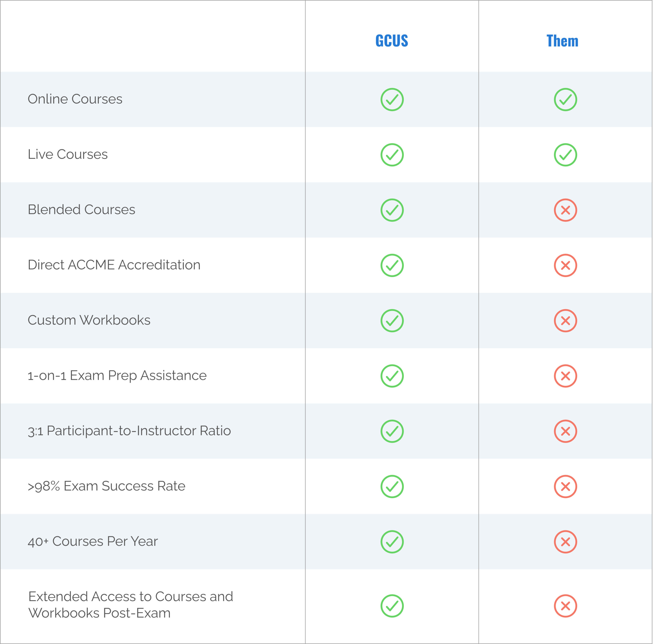Click the GCUS checkmark for Live Courses
Image resolution: width=653 pixels, height=644 pixels.
[x=392, y=155]
